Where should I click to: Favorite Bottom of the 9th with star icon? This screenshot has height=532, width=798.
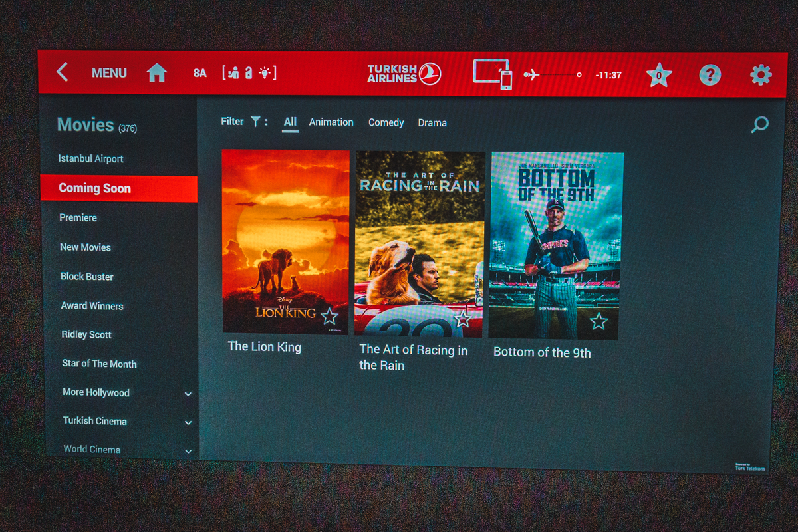tap(598, 322)
